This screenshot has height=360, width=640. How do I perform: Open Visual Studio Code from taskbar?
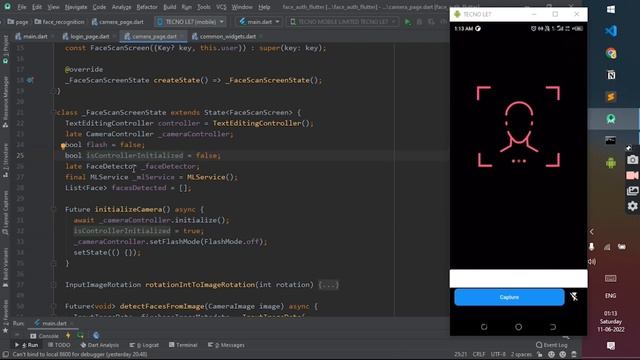coord(611,31)
